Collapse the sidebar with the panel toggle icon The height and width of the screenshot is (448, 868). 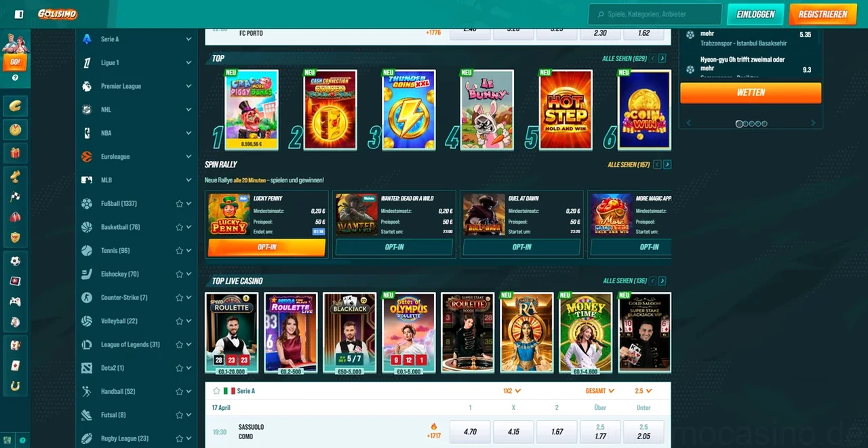(x=19, y=14)
